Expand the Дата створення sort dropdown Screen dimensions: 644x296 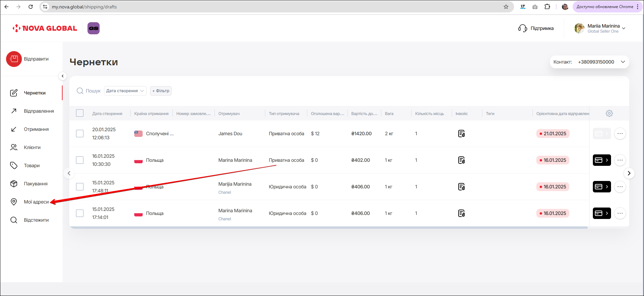point(125,91)
